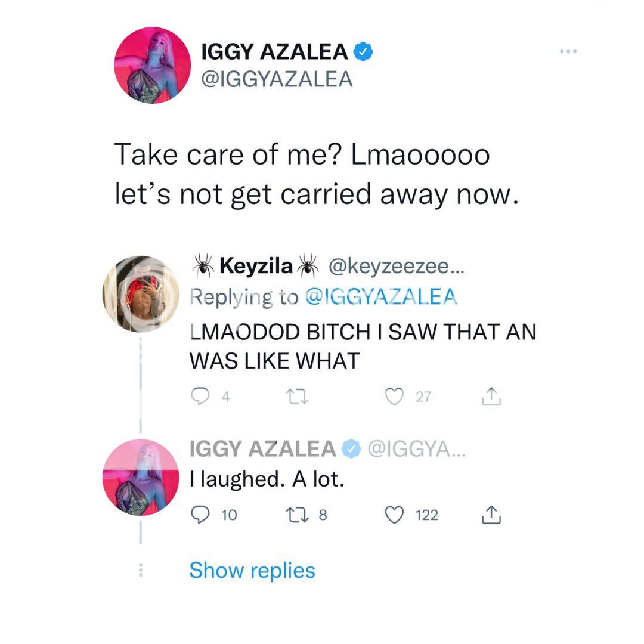Open the three-dot more options menu
Screen dimensions: 644x644
569,52
